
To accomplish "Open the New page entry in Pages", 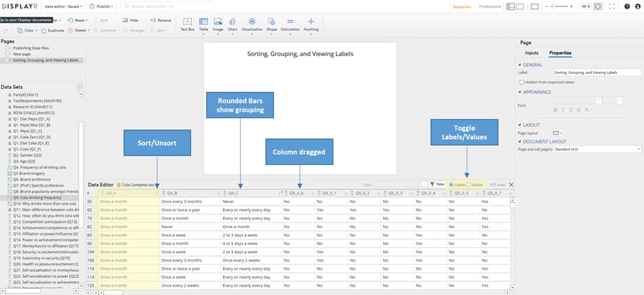I will (21, 54).
